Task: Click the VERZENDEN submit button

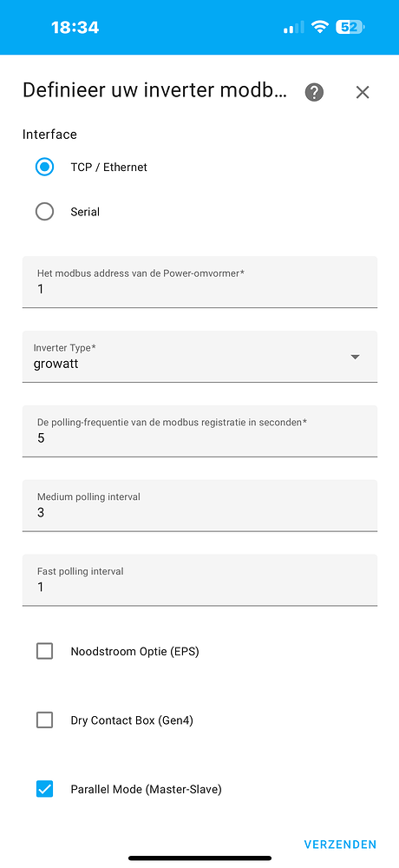Action: tap(340, 845)
